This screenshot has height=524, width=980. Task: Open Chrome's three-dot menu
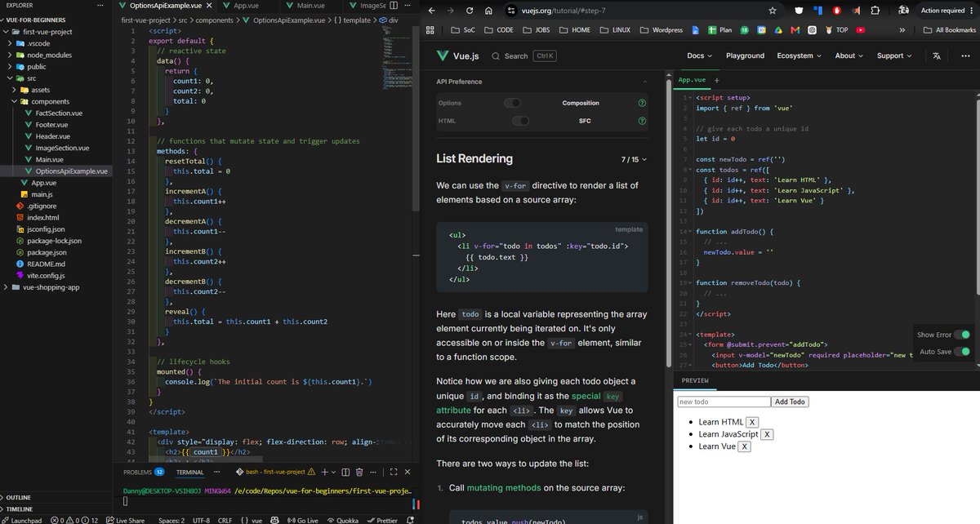973,11
